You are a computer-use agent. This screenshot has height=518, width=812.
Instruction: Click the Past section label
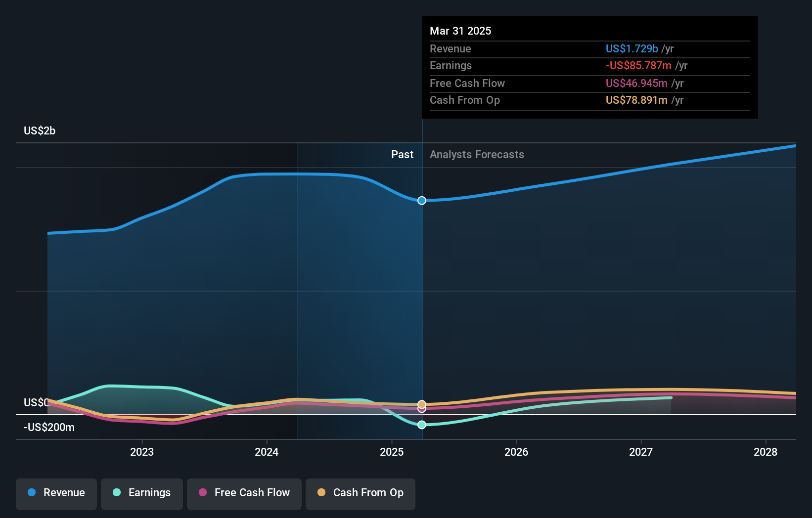pos(402,154)
